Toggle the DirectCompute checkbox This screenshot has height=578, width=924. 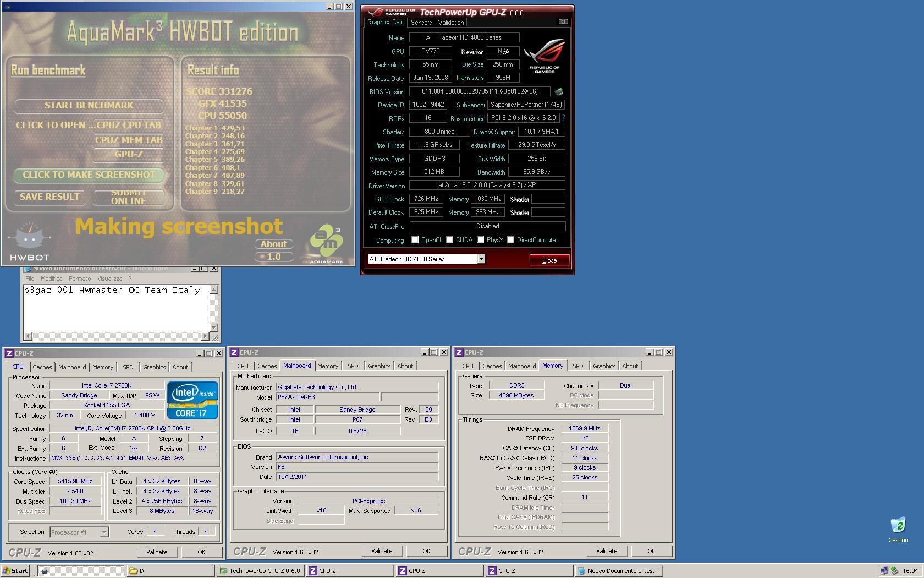511,240
